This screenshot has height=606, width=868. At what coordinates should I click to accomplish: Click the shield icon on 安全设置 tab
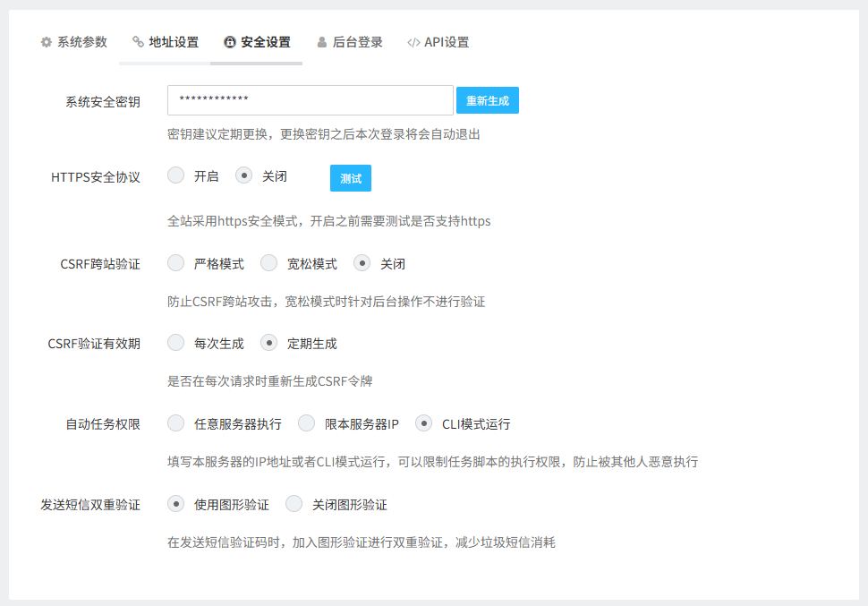pos(230,41)
